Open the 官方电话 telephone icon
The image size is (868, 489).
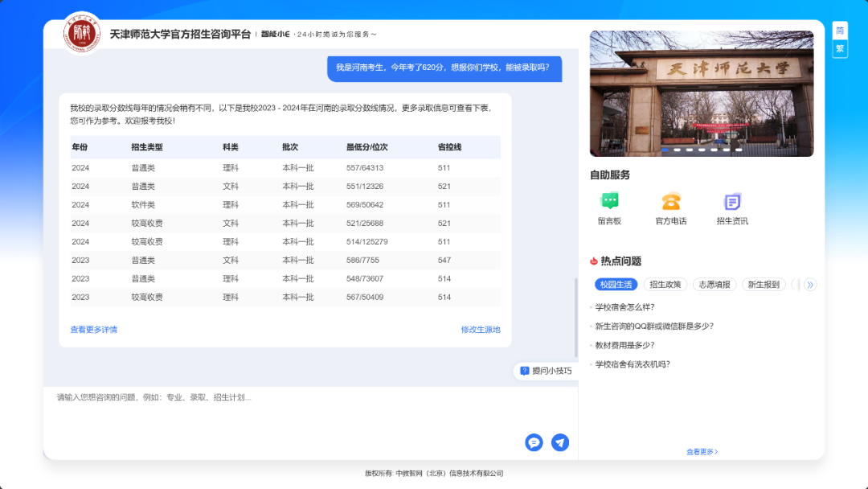pyautogui.click(x=670, y=202)
